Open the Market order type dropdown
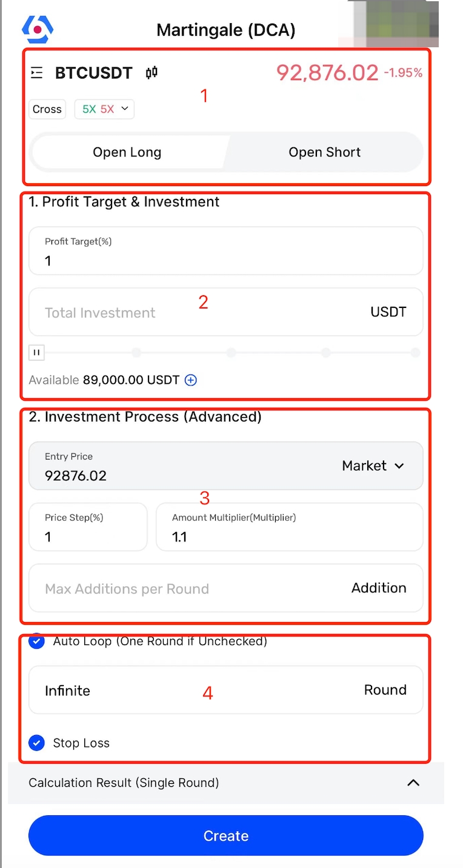This screenshot has height=868, width=463. pos(373,466)
